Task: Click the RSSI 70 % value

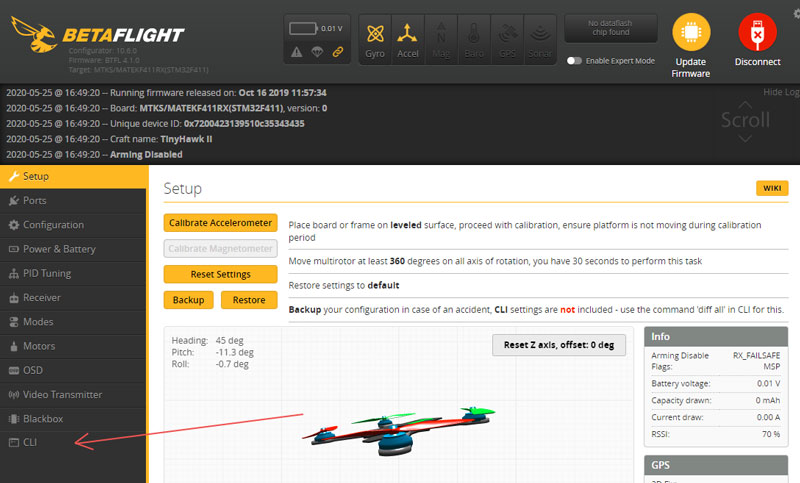Action: coord(771,434)
